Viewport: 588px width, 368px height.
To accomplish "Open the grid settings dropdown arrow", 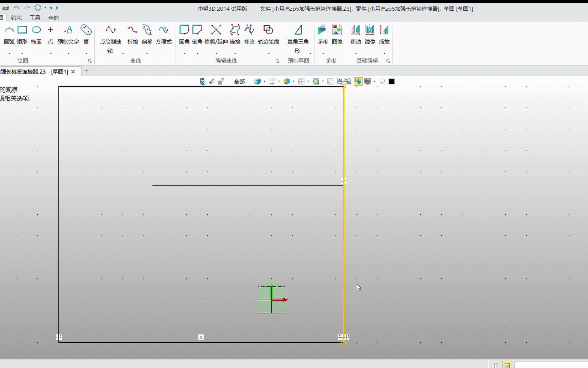I will click(x=308, y=81).
